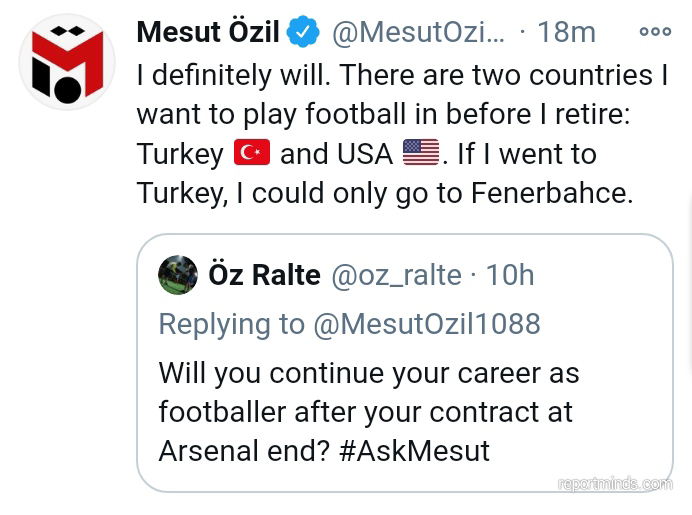Open the three-dot tweet options menu

pyautogui.click(x=655, y=31)
